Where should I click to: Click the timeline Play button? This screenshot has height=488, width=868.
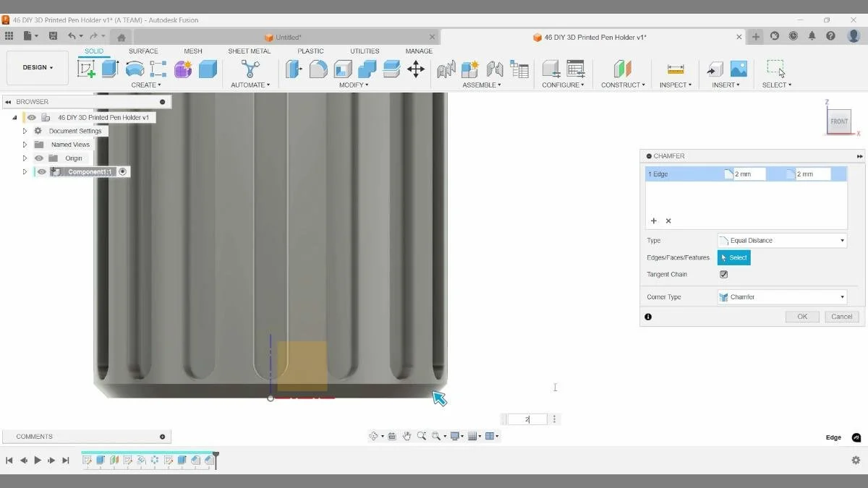coord(38,460)
